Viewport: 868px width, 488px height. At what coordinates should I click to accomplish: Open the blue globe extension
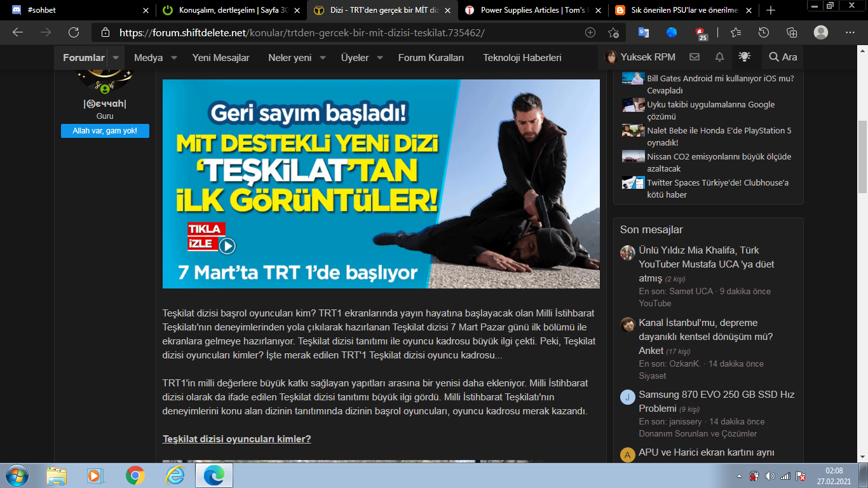coord(672,32)
